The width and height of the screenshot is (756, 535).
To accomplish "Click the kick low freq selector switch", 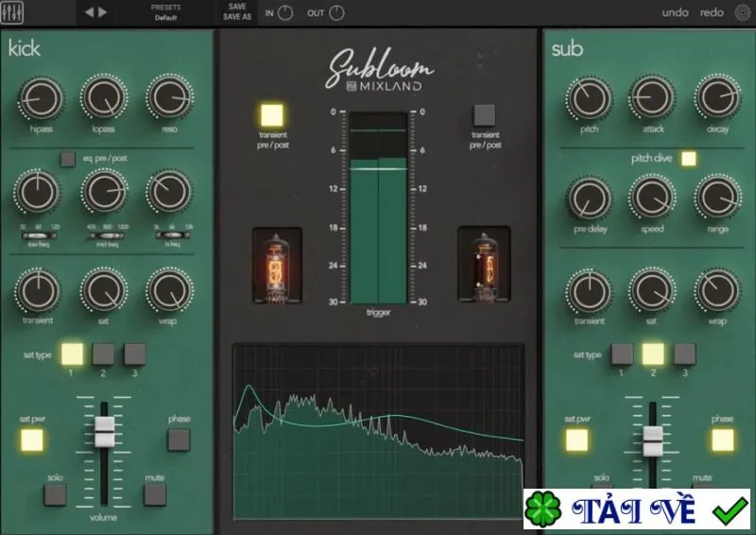I will 39,235.
